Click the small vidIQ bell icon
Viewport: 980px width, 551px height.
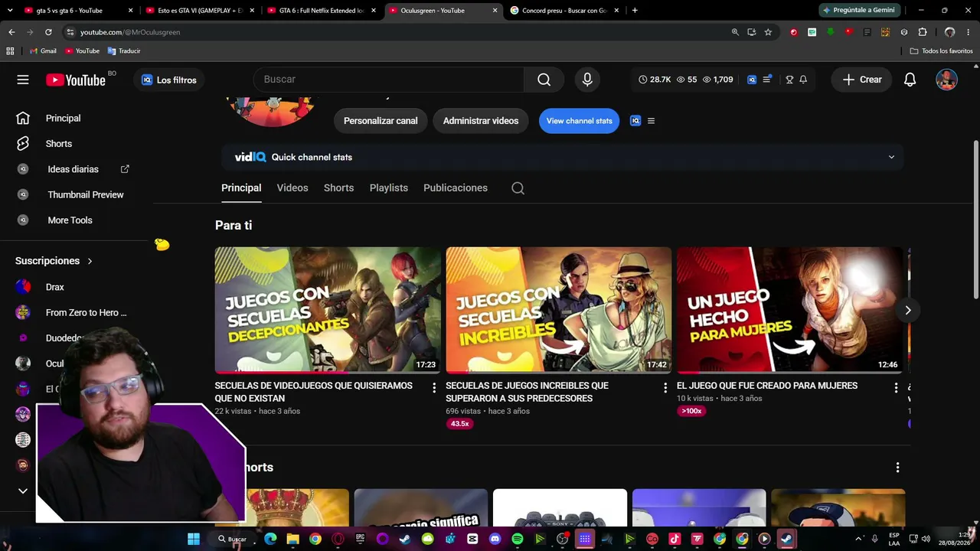803,80
